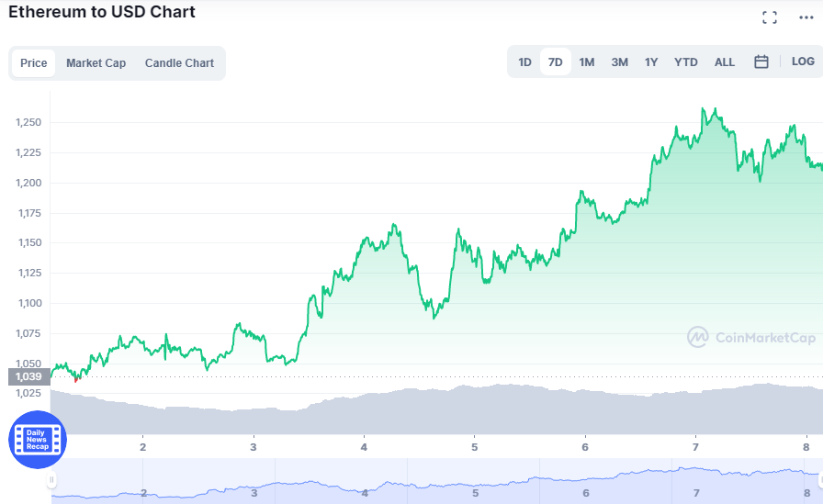The image size is (823, 504).
Task: Select the 3M time range
Action: point(619,62)
